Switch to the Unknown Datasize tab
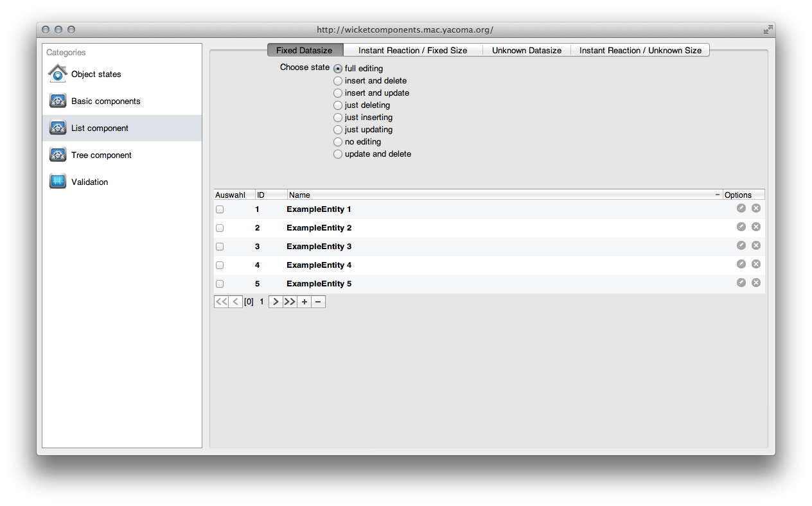 [527, 50]
